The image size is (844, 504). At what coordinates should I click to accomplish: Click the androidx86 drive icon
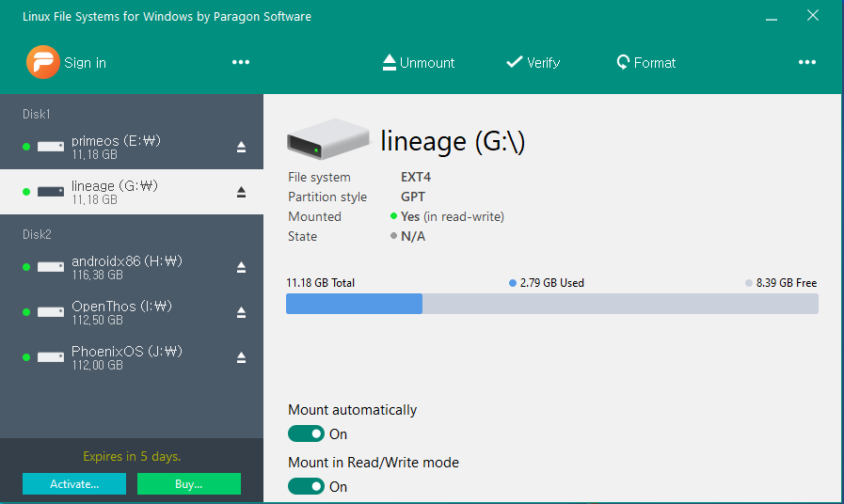(51, 267)
